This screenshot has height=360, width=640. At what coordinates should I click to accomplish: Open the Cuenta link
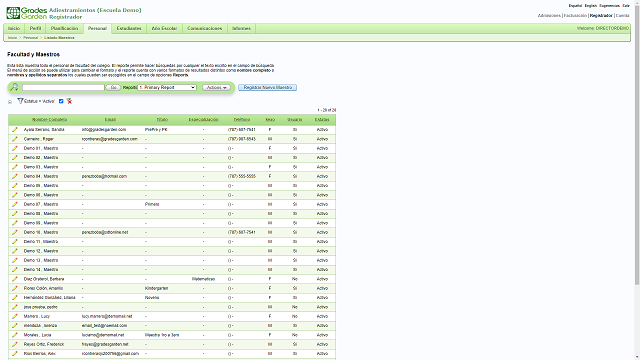point(622,16)
